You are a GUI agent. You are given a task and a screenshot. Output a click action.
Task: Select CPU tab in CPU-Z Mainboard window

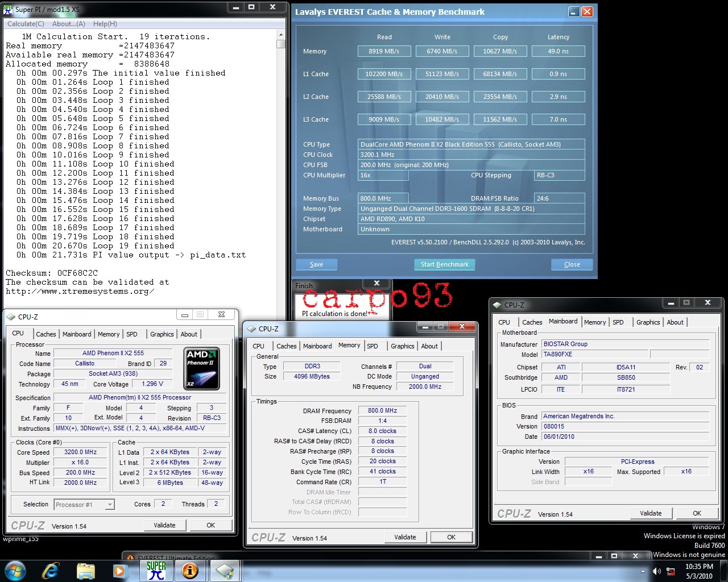(504, 322)
